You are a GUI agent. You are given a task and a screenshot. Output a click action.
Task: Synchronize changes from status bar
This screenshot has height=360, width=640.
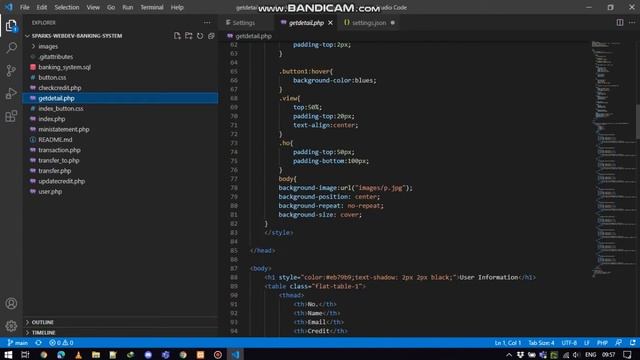(x=38, y=343)
